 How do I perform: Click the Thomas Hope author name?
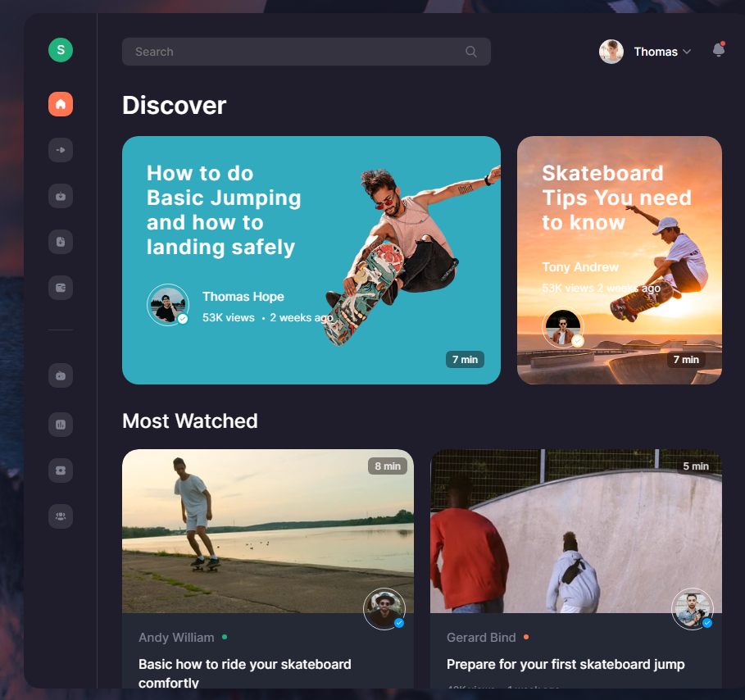coord(243,297)
